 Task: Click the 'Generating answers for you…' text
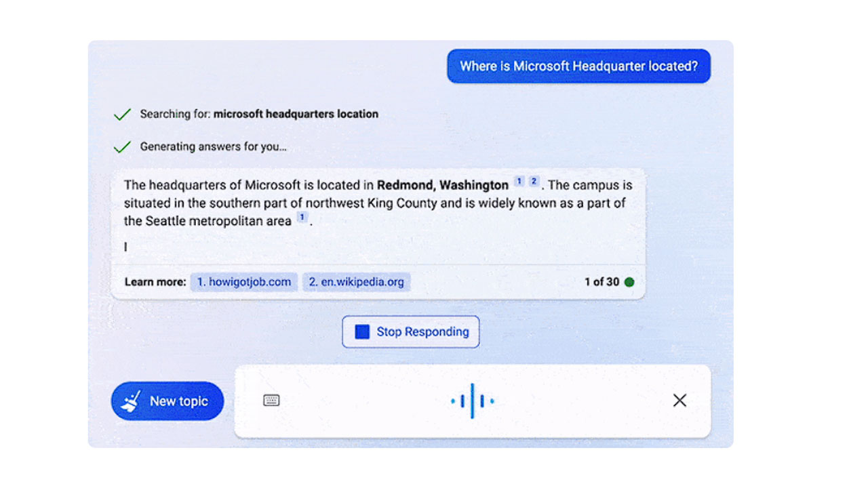pos(213,146)
